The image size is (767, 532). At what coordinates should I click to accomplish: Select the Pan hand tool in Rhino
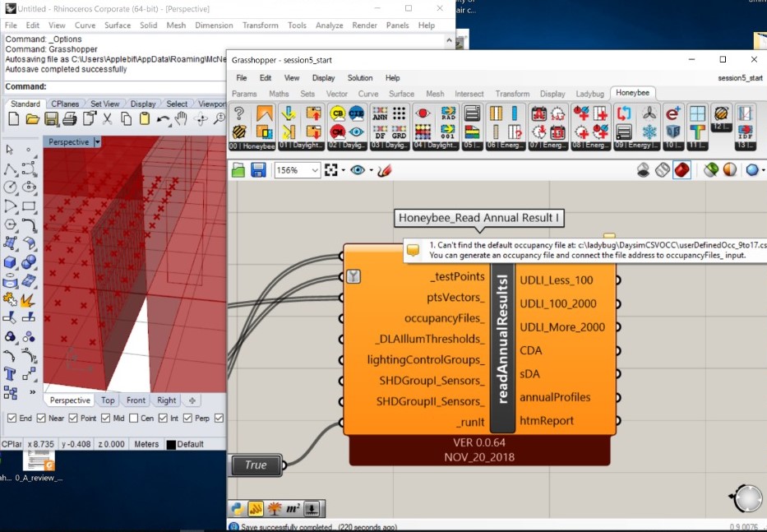pyautogui.click(x=182, y=118)
